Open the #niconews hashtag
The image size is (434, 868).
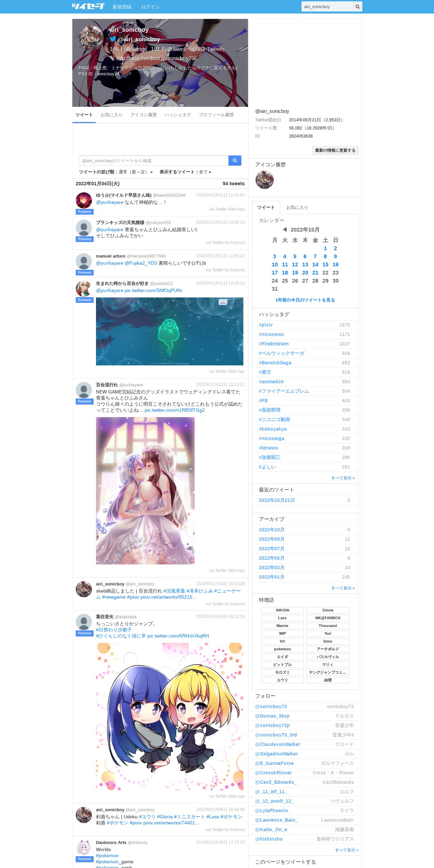click(271, 334)
